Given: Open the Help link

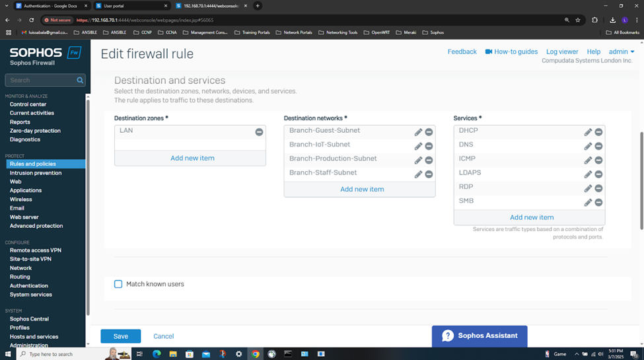Looking at the screenshot, I should 594,52.
